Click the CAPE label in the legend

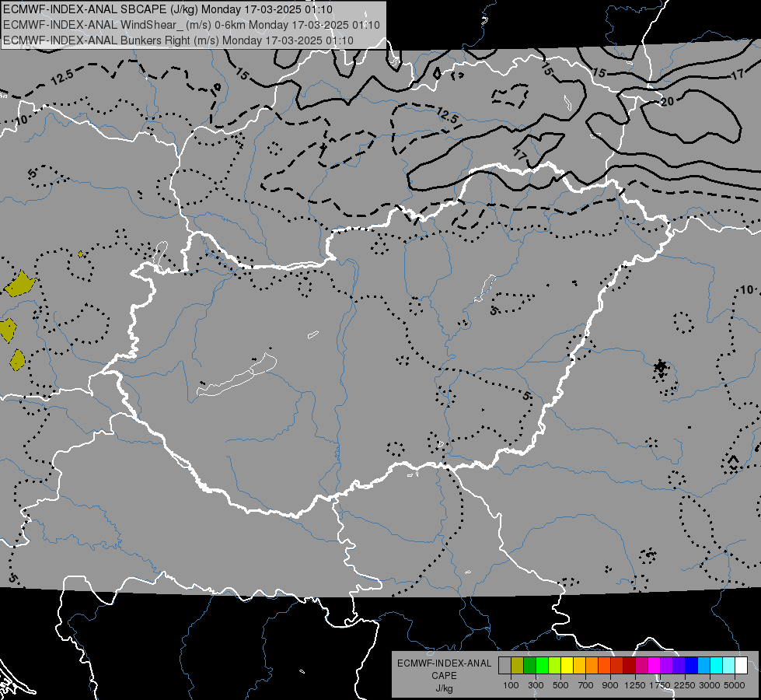tap(444, 676)
